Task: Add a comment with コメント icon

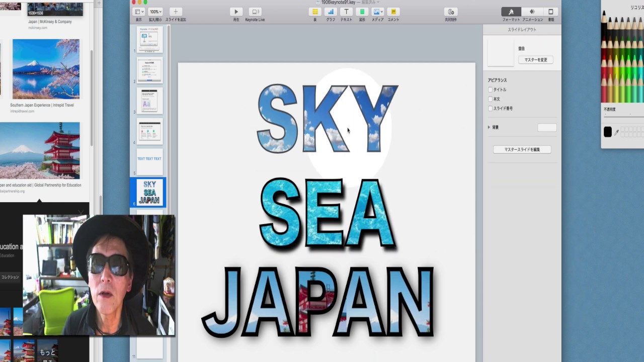Action: click(393, 12)
